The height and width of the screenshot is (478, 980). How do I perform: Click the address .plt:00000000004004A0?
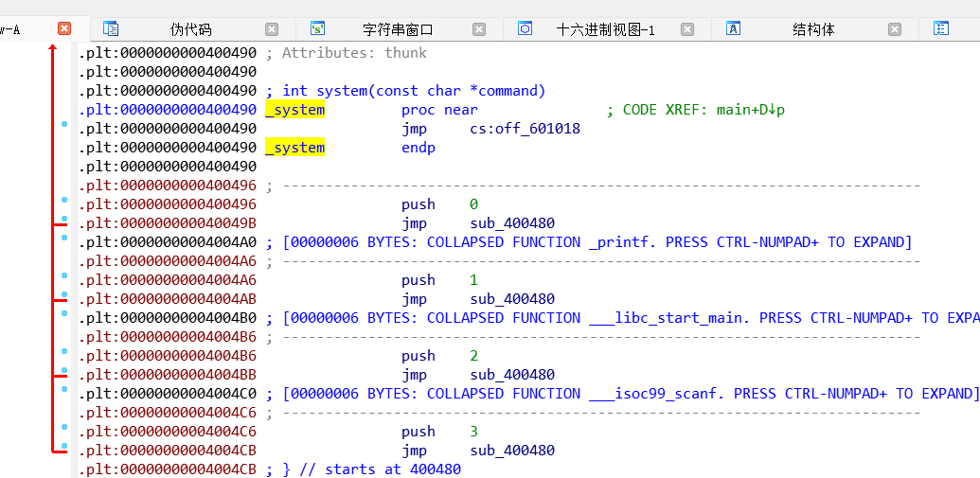168,242
